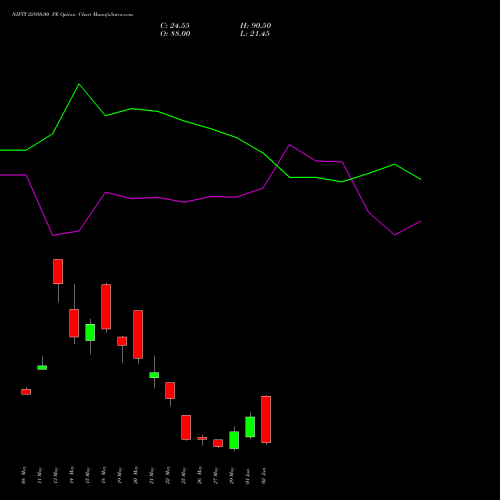500x500 pixels.
Task: Click the 26 May doji candlestick
Action: tap(202, 438)
